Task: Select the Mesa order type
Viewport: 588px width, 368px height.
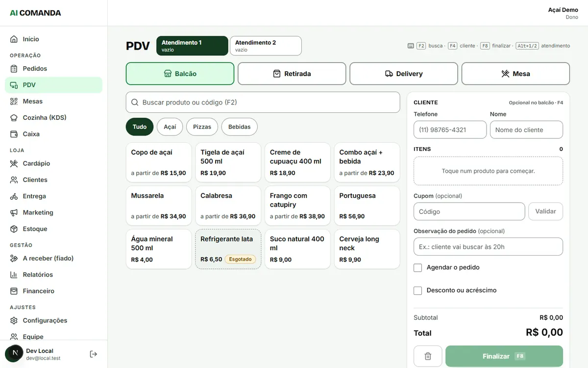Action: coord(515,74)
